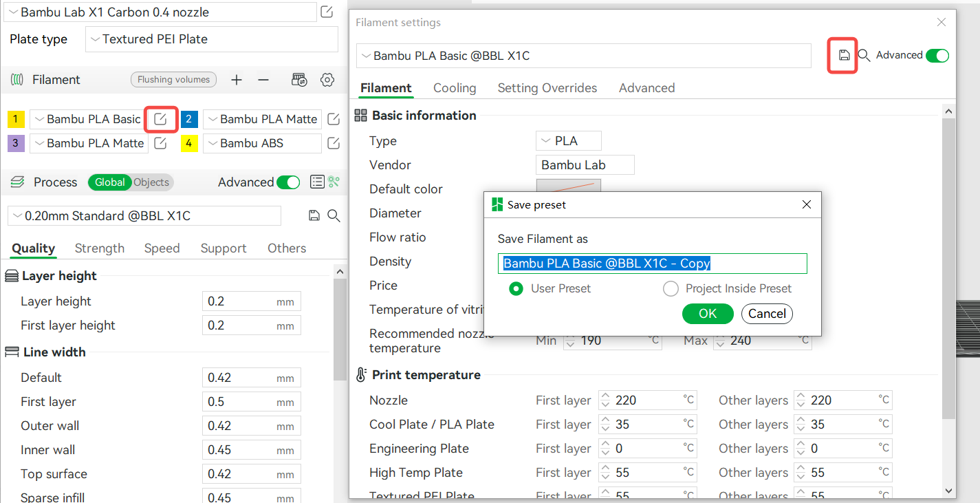The height and width of the screenshot is (503, 980).
Task: Switch to the Others tab
Action: 287,248
